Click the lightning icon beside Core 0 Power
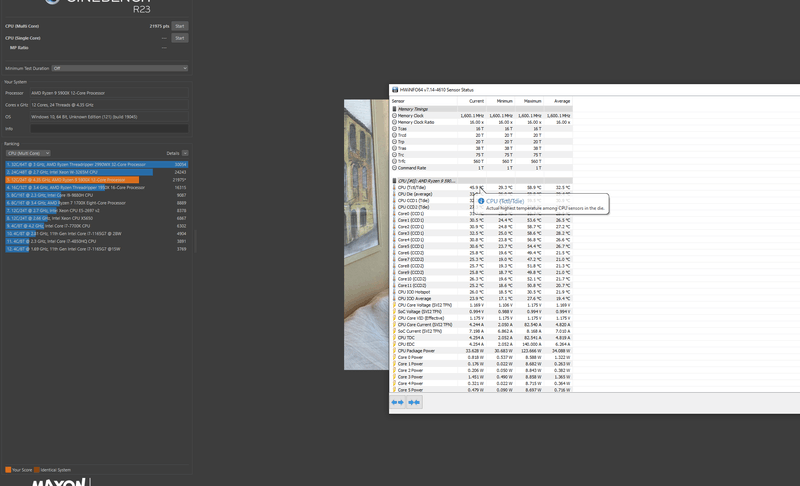800x486 pixels. (x=394, y=357)
